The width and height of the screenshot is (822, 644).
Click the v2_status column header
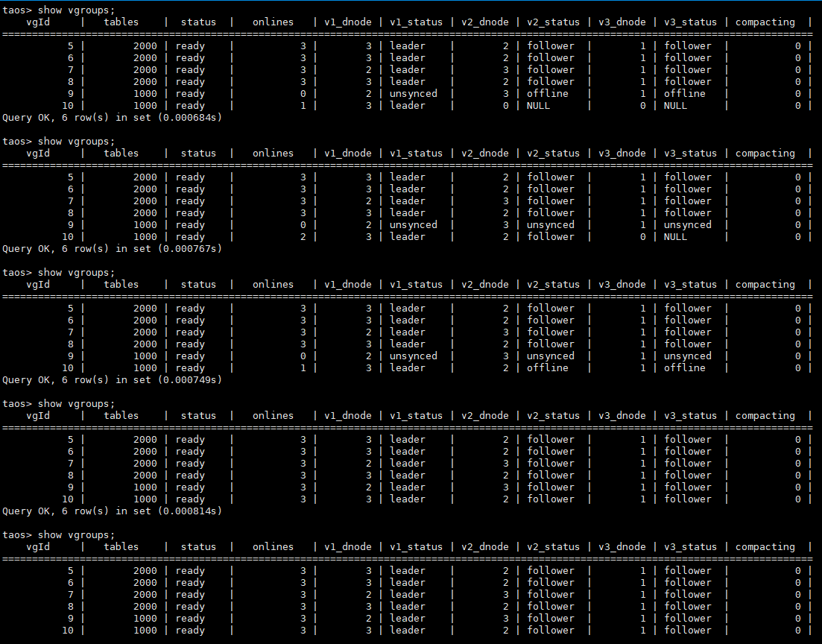[554, 22]
